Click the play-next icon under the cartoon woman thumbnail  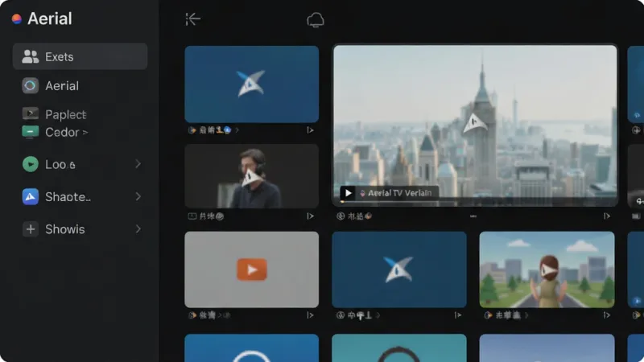(x=607, y=315)
